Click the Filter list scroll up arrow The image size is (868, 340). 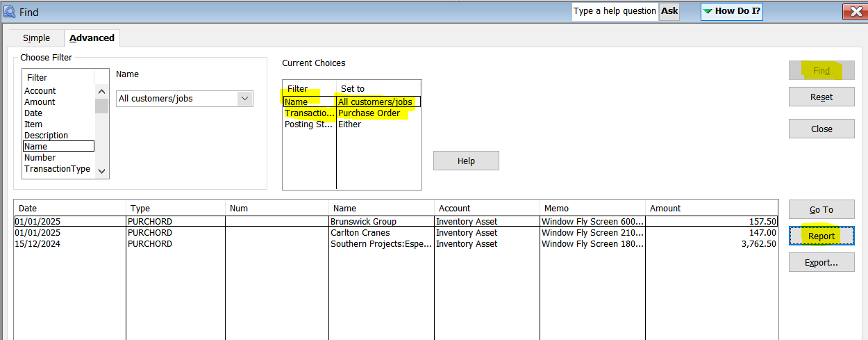pos(102,91)
